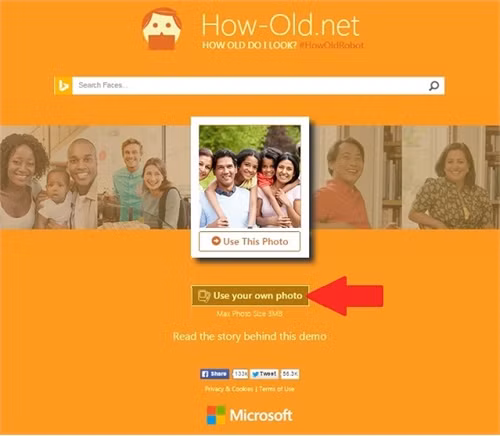Click the Twitter Tweet button

[264, 374]
